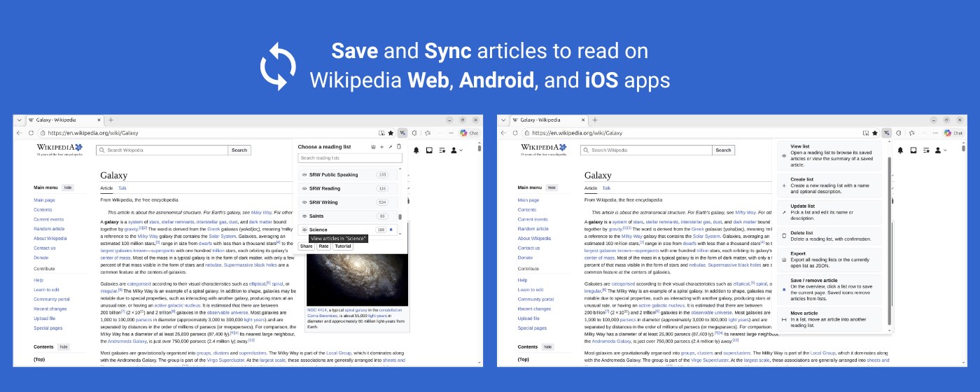Select Export tutorial entry
The image size is (980, 392).
pyautogui.click(x=830, y=260)
